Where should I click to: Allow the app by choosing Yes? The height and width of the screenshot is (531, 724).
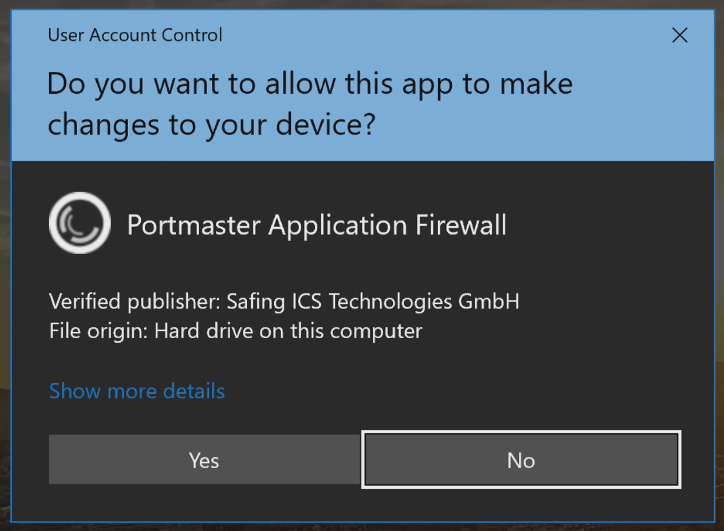pos(205,459)
